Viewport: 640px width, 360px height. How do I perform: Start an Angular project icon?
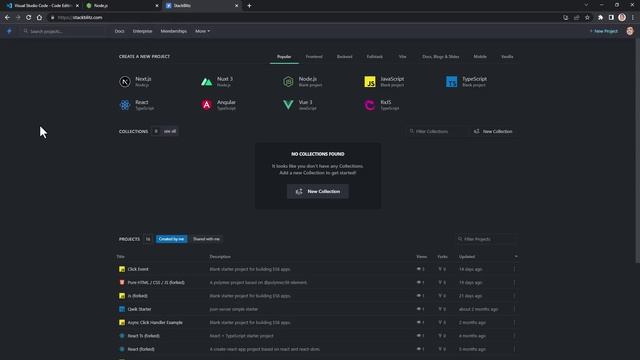(x=207, y=105)
